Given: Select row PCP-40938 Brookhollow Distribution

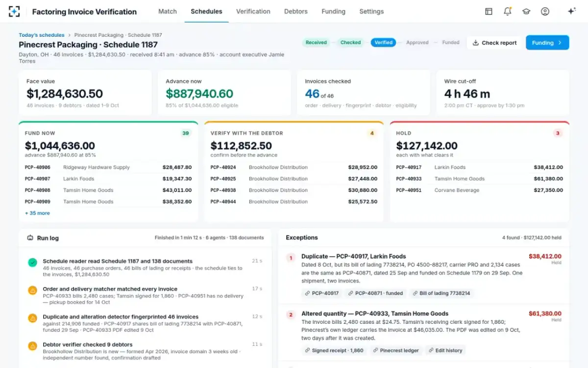Looking at the screenshot, I should point(294,190).
